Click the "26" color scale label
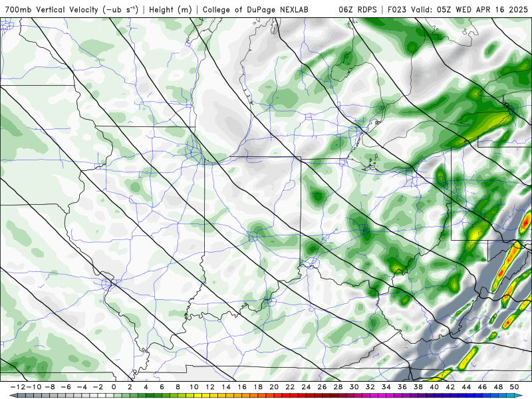Viewport: 532px width, 399px height. (x=322, y=387)
